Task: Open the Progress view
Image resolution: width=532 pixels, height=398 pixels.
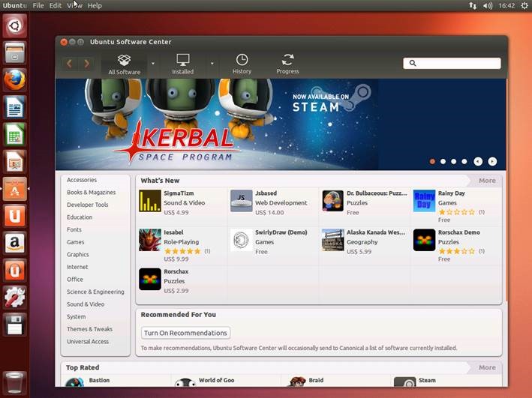Action: tap(287, 64)
